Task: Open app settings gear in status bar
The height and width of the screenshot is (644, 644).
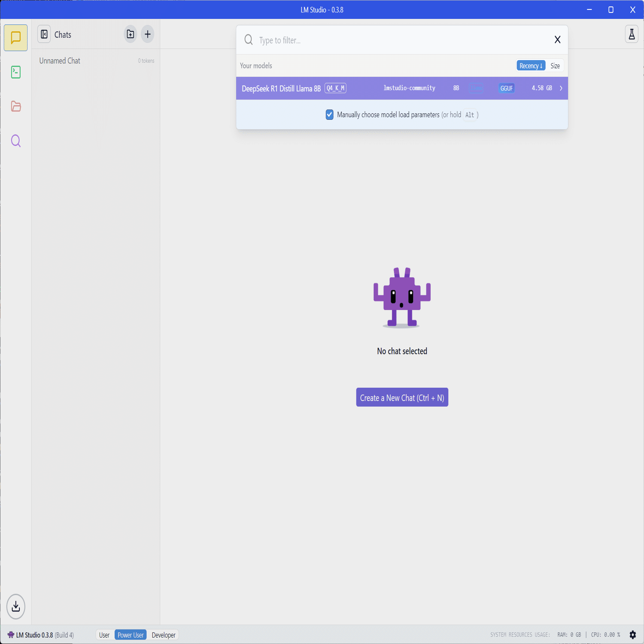Action: click(x=633, y=635)
